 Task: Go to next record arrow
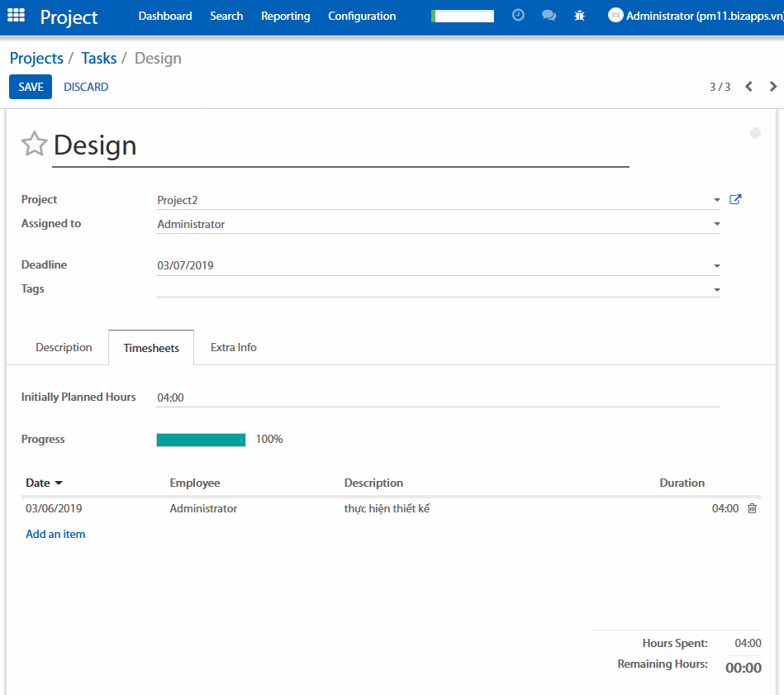click(773, 87)
